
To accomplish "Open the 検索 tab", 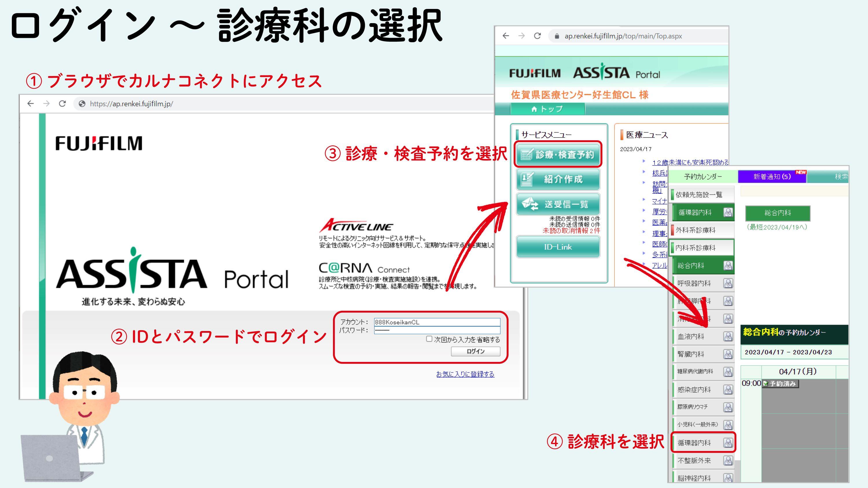I will (x=828, y=176).
